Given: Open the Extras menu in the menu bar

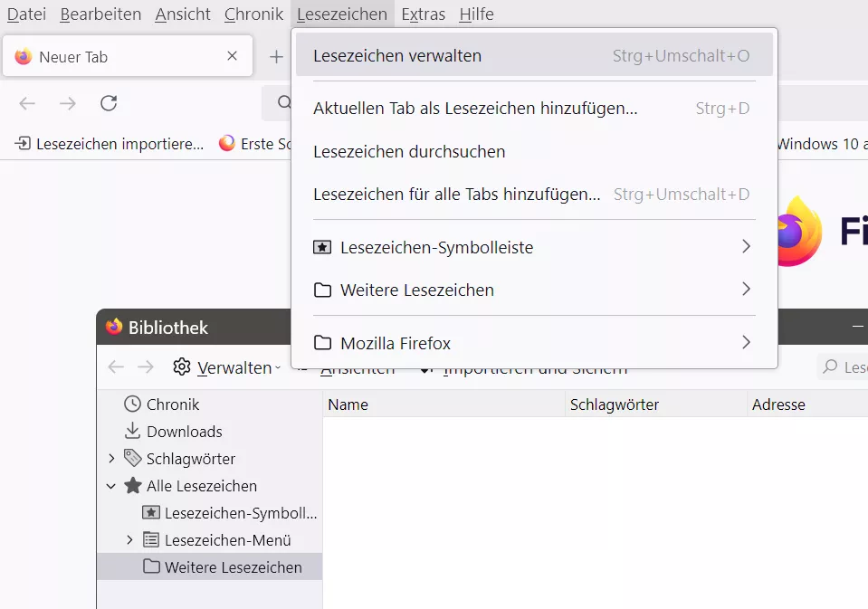Looking at the screenshot, I should coord(423,14).
